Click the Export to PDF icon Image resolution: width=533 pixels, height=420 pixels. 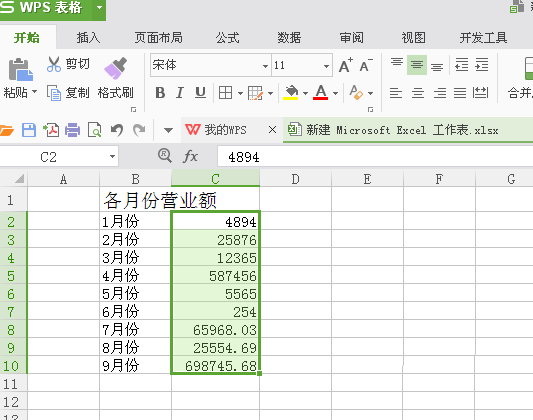(x=51, y=130)
